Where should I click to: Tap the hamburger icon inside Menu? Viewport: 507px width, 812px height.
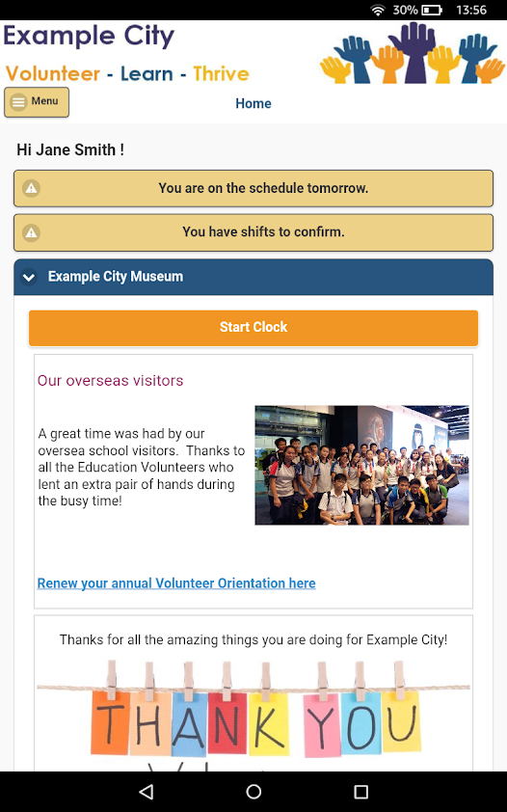[18, 102]
